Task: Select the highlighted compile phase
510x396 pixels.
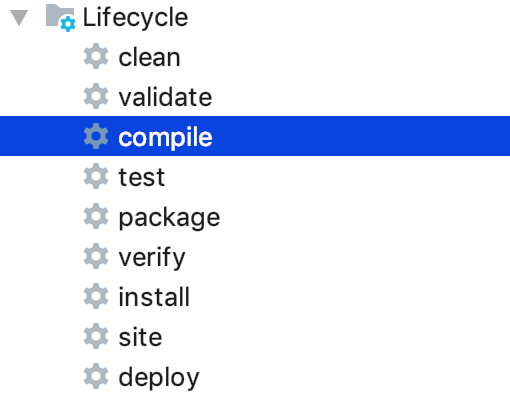Action: click(x=255, y=136)
